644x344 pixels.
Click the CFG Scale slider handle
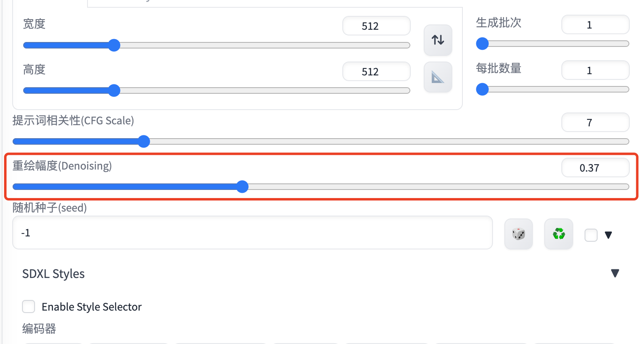(144, 141)
